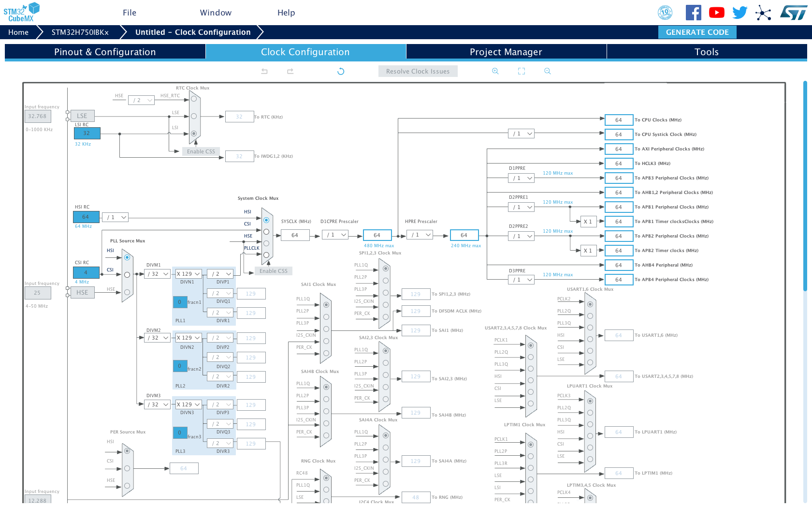Select PLL2P in SPI1,2,3 Clock Mux
Viewport: 812px width, 508px height.
386,281
